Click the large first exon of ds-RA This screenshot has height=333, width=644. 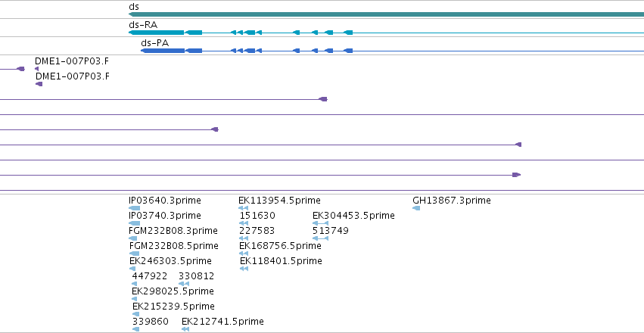coord(157,33)
